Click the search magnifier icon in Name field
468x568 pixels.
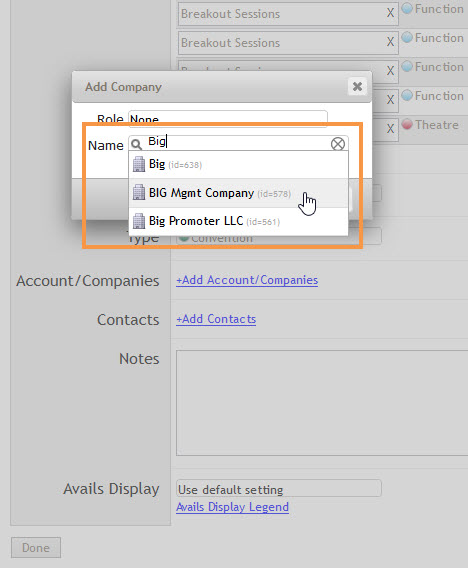136,144
